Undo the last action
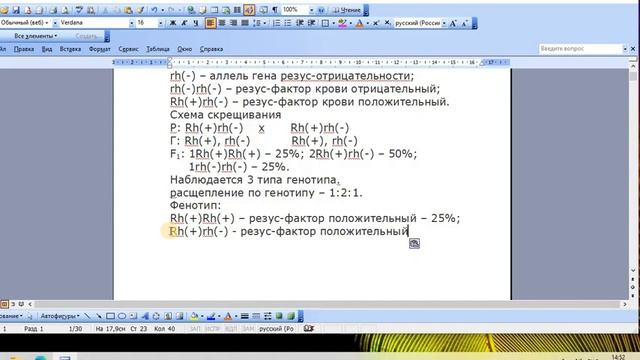This screenshot has height=360, width=640. coord(154,9)
